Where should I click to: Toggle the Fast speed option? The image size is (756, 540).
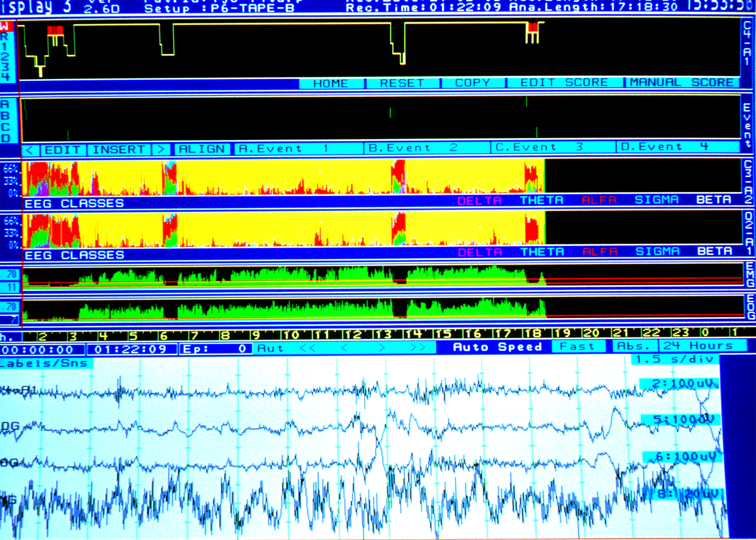(577, 346)
